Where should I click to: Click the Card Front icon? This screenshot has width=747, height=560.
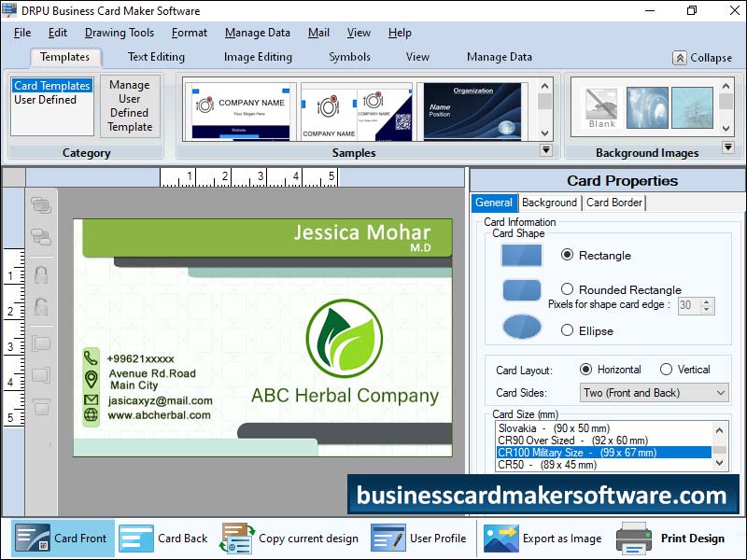click(x=32, y=539)
